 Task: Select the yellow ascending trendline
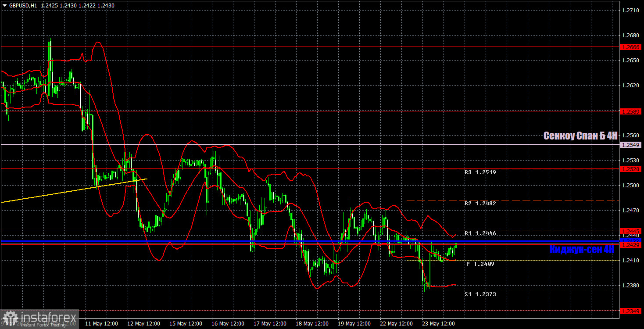74,190
